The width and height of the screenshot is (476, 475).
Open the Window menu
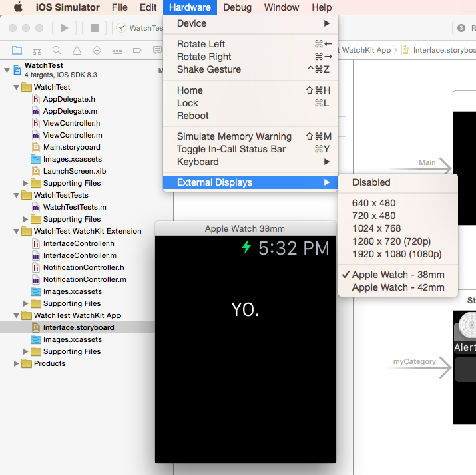282,7
